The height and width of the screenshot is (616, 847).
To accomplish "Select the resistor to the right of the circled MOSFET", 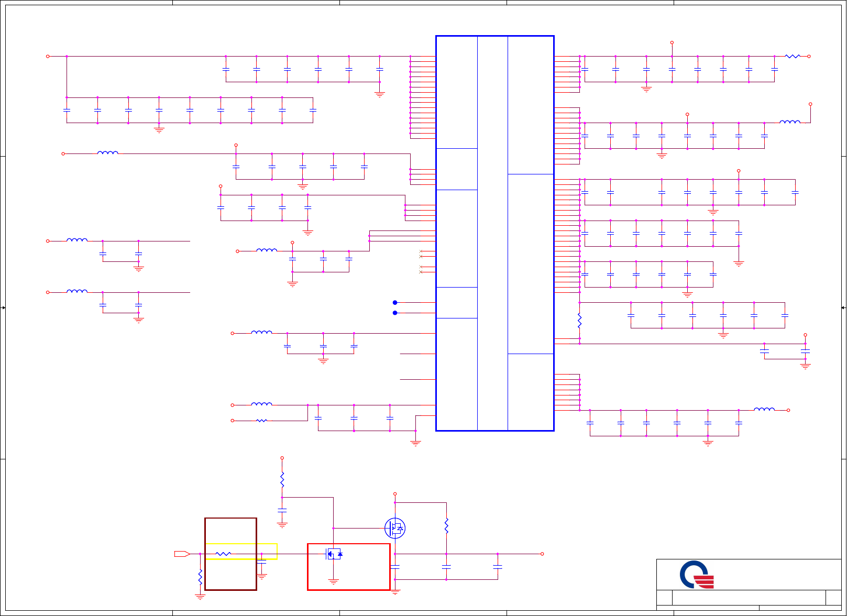I will pyautogui.click(x=446, y=526).
